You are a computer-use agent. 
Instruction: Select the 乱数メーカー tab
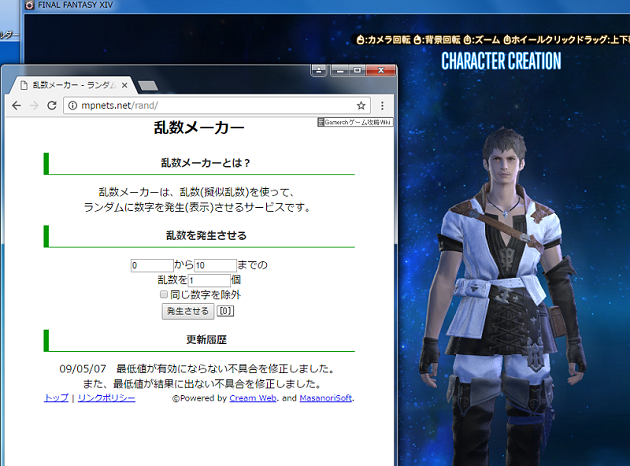click(74, 85)
